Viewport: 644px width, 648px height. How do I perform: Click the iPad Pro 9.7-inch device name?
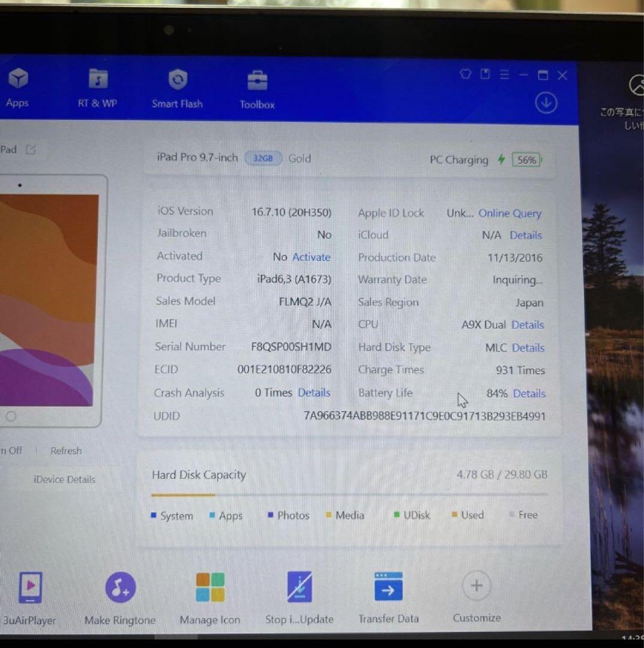[x=197, y=157]
